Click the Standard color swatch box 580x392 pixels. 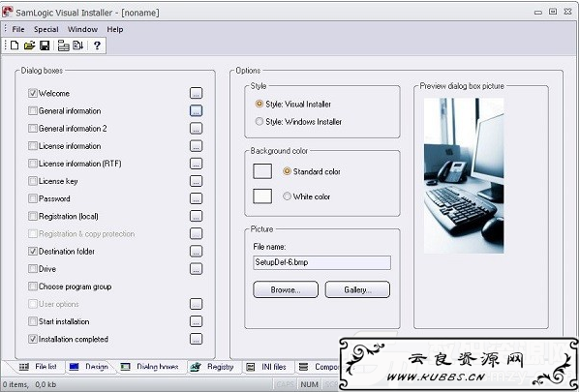(262, 171)
